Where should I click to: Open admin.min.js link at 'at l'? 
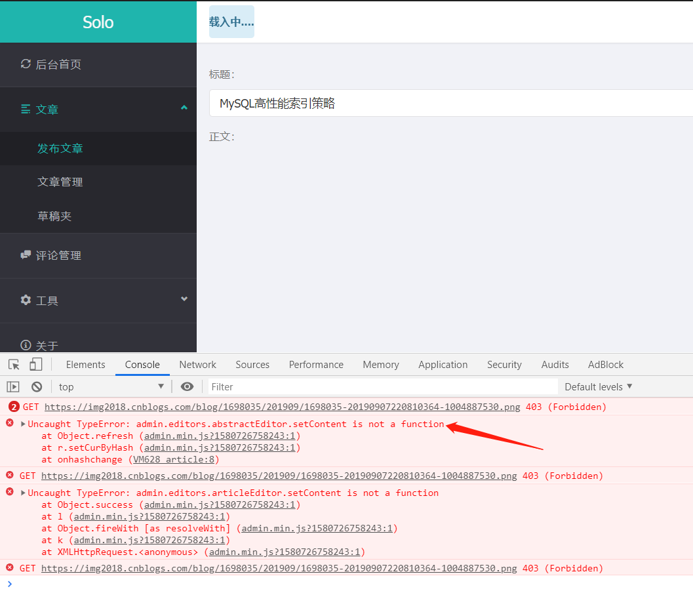[x=149, y=516]
